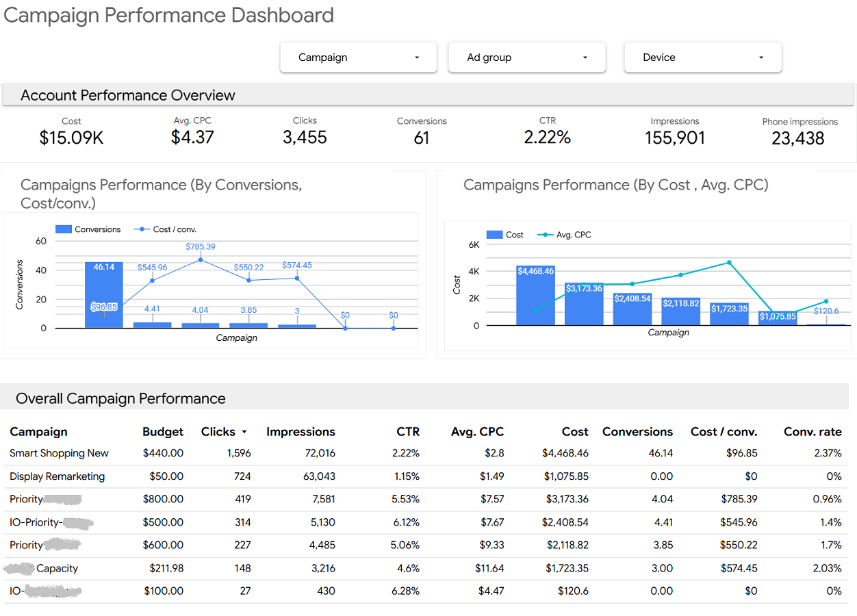
Task: Sort table by Budget column header
Action: click(163, 432)
